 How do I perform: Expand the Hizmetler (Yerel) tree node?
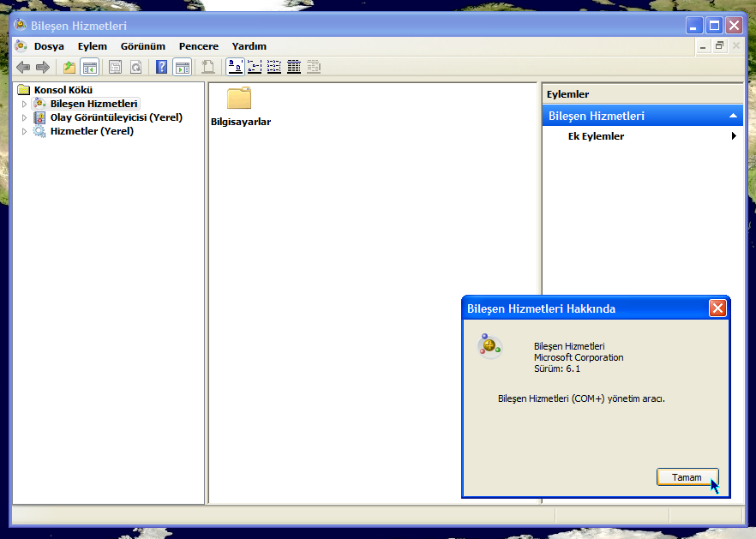24,131
